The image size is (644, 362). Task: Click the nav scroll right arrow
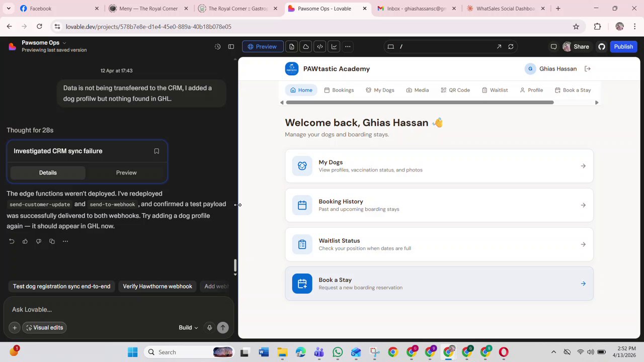[x=597, y=103]
